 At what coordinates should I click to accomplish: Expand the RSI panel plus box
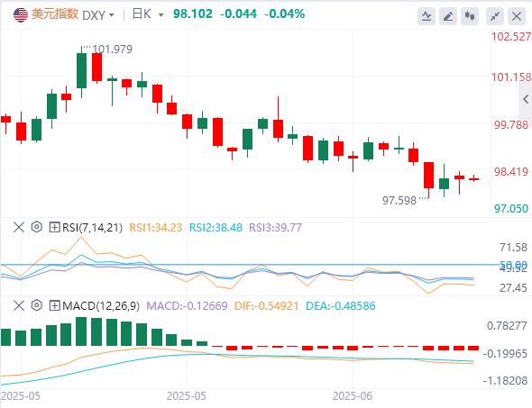click(x=55, y=227)
